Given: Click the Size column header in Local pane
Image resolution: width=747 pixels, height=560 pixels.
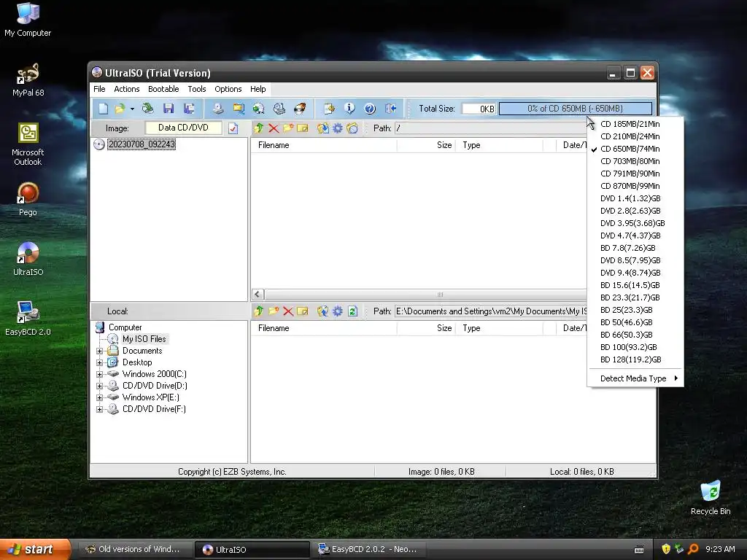Looking at the screenshot, I should coord(426,328).
